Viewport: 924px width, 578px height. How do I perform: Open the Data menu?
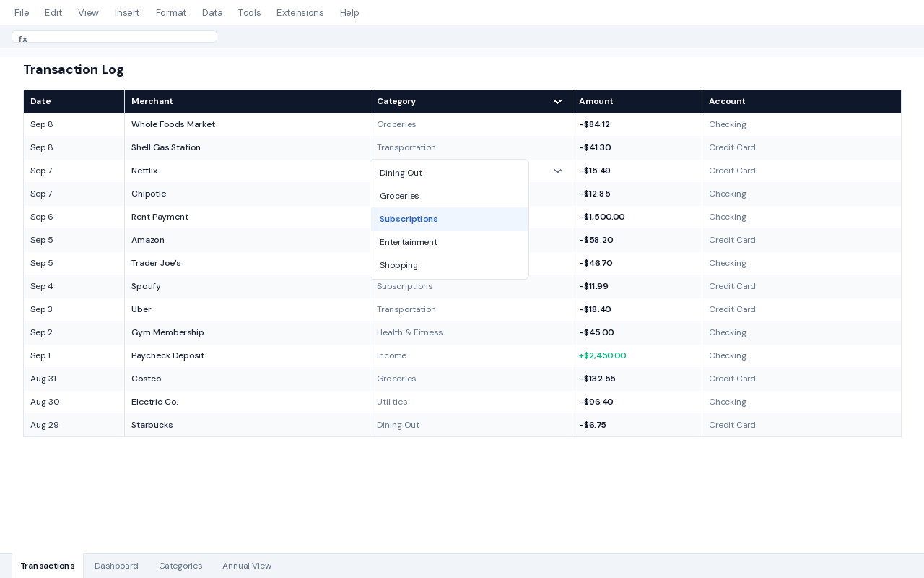click(x=212, y=12)
